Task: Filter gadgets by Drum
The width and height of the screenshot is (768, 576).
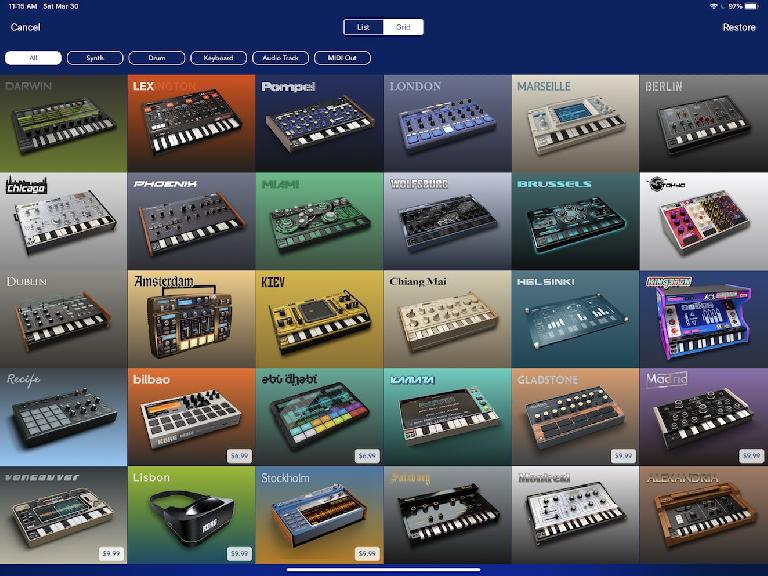Action: (x=157, y=58)
